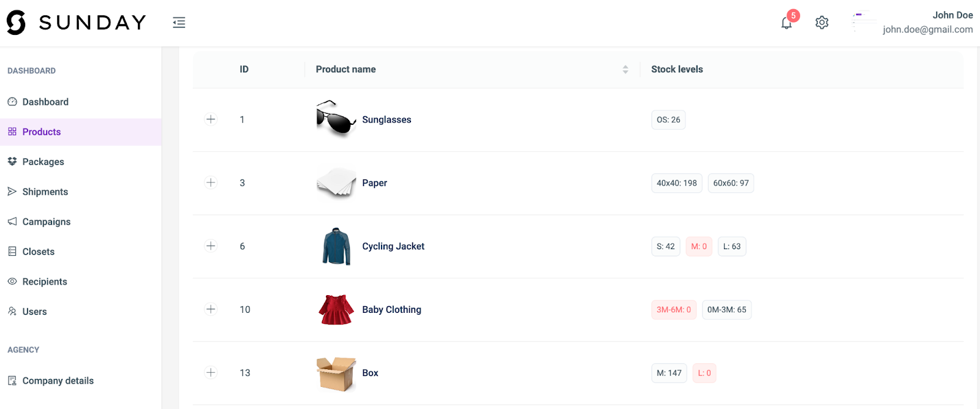Click the Shipments paper-plane icon
980x409 pixels.
[12, 192]
